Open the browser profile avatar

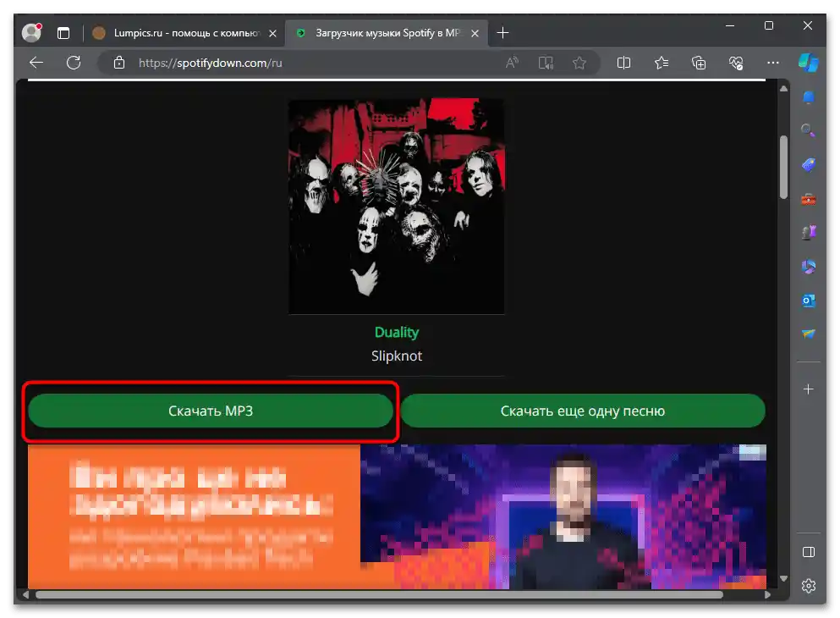tap(31, 33)
